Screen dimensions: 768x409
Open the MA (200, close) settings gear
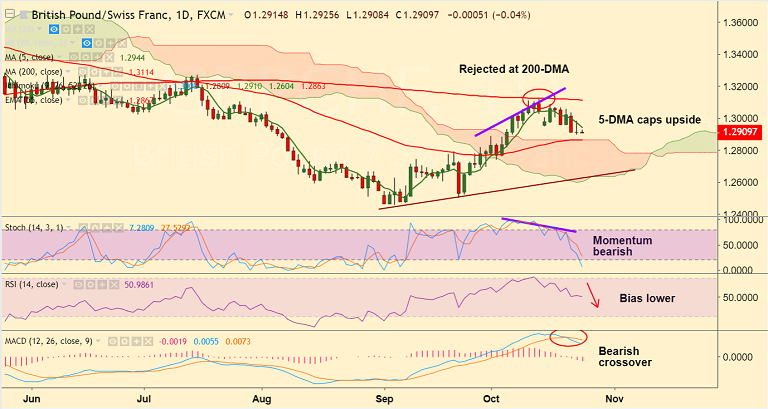(x=95, y=72)
